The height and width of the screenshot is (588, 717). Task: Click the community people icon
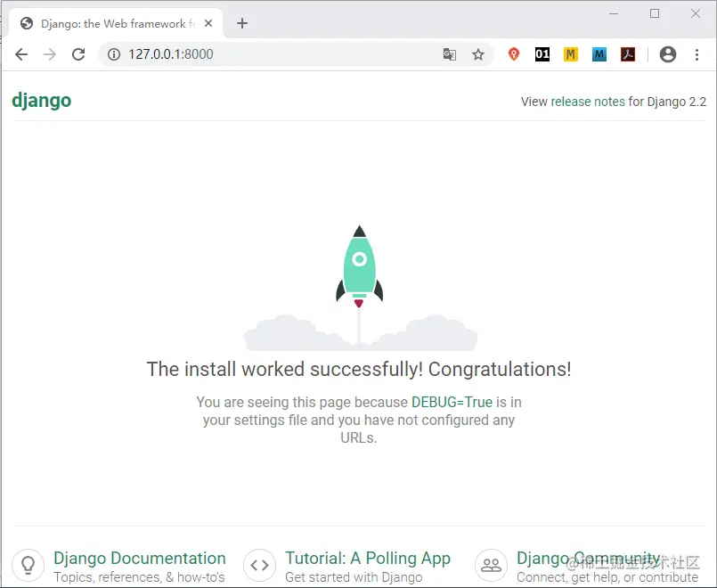(x=491, y=566)
